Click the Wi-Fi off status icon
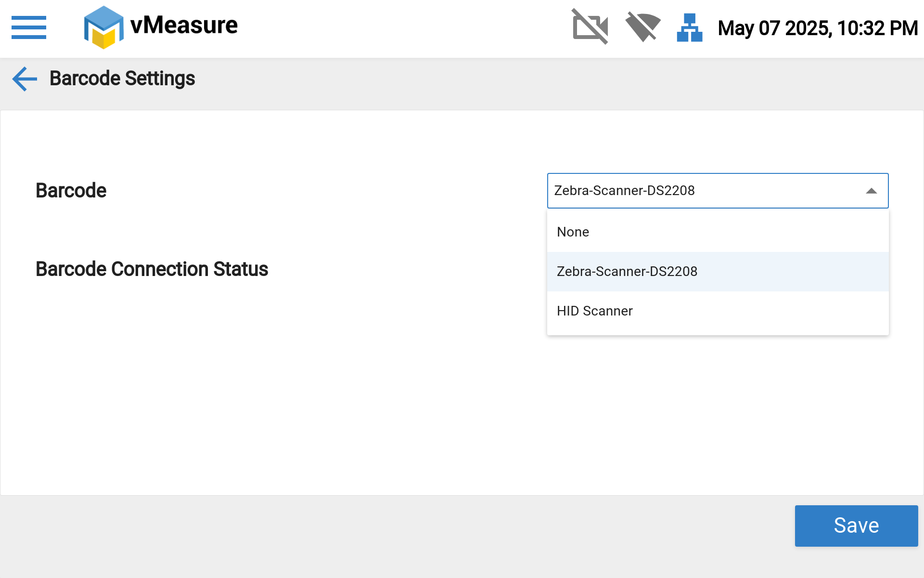Viewport: 924px width, 578px height. (642, 27)
